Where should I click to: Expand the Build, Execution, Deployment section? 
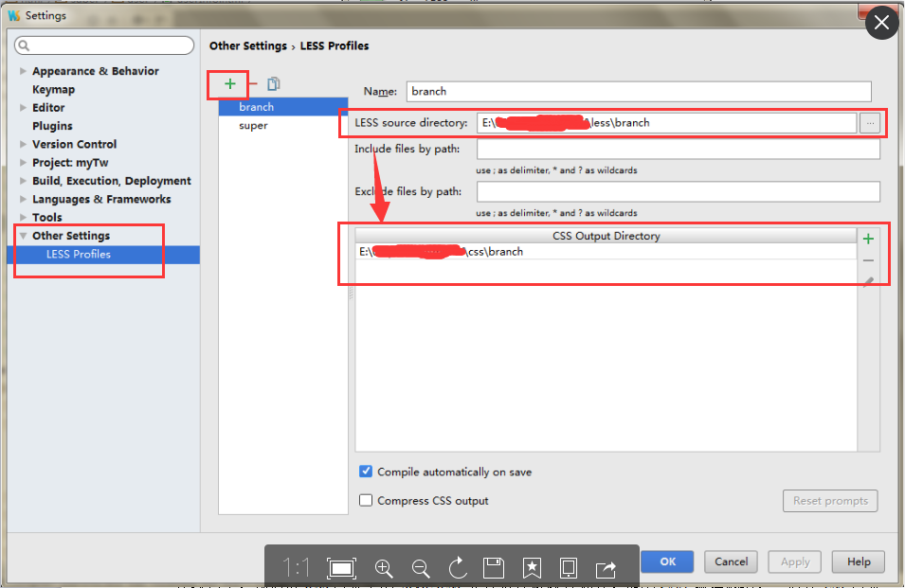pos(21,180)
